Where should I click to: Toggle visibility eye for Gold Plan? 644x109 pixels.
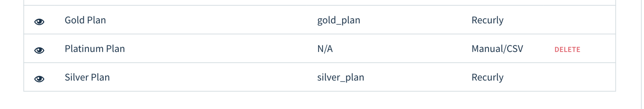39,22
